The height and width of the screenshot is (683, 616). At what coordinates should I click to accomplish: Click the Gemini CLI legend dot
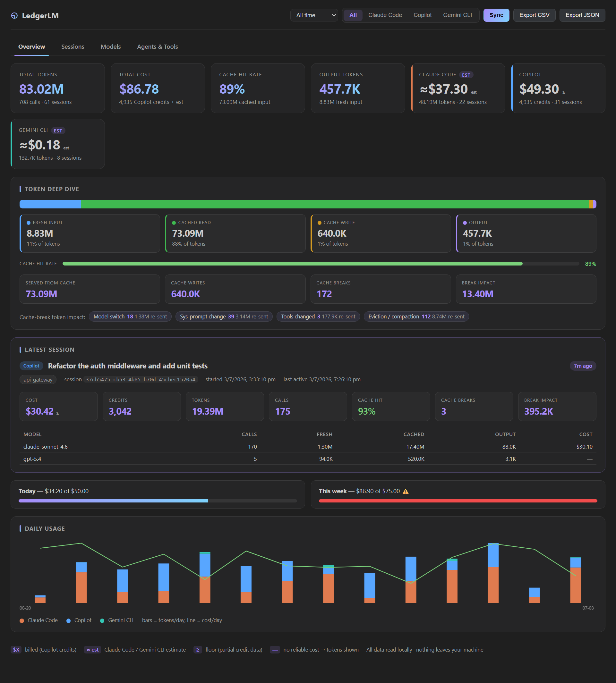(102, 620)
